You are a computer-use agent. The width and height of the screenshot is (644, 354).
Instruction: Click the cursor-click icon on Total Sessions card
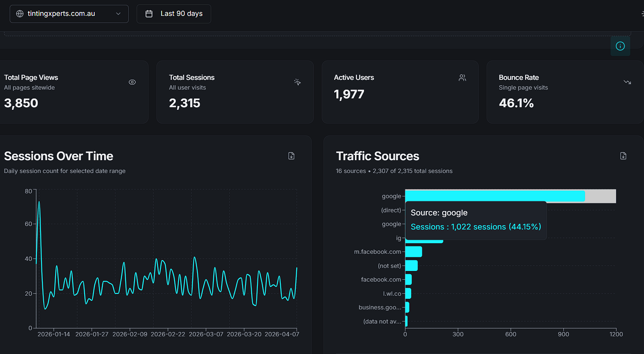[297, 82]
